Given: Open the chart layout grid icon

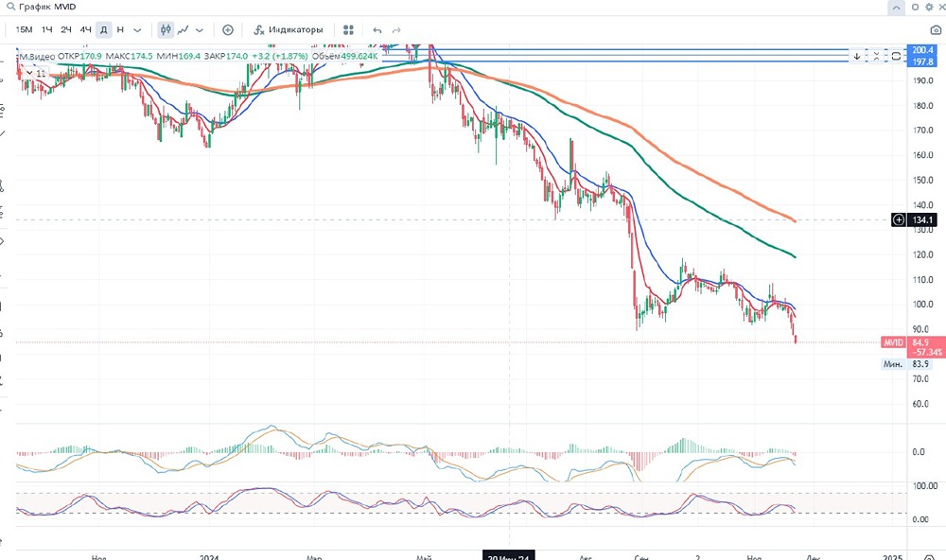Looking at the screenshot, I should coord(348,29).
